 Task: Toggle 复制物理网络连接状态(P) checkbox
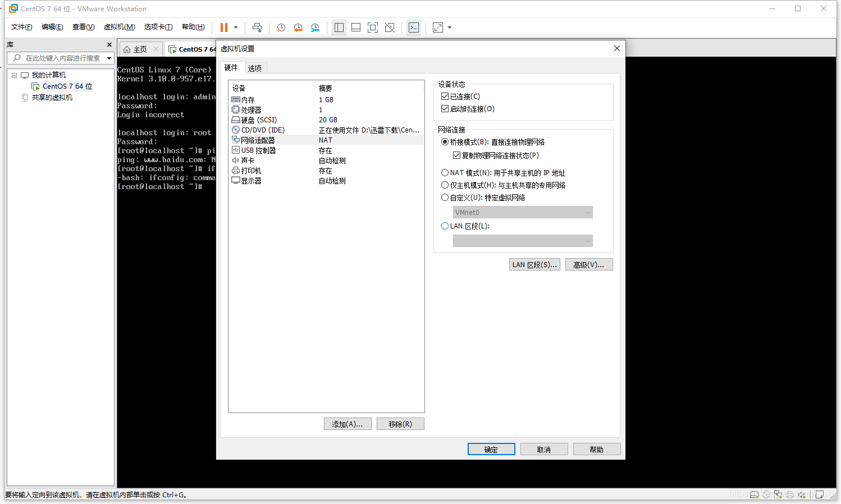point(456,155)
